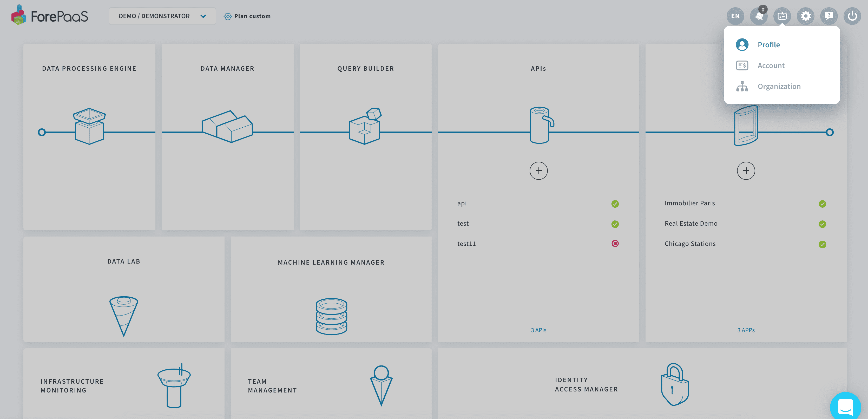The image size is (868, 419).
Task: Open the Chicago Stations app
Action: point(690,244)
